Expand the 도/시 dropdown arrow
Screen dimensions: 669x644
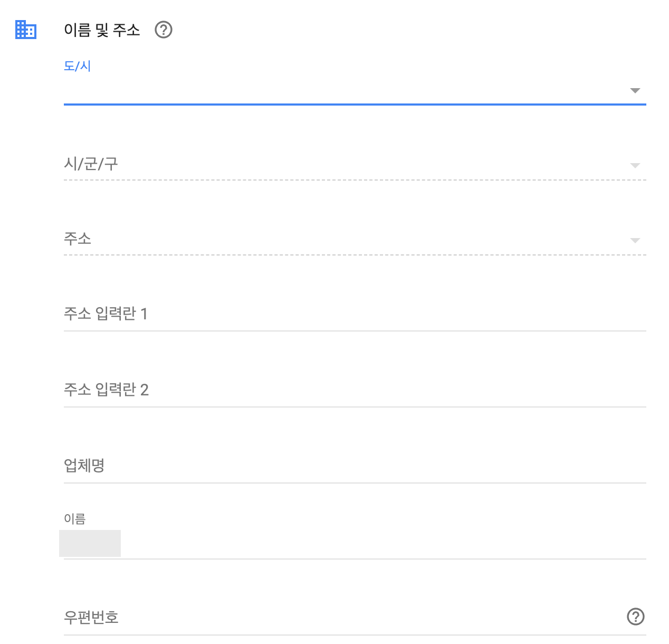(x=635, y=91)
